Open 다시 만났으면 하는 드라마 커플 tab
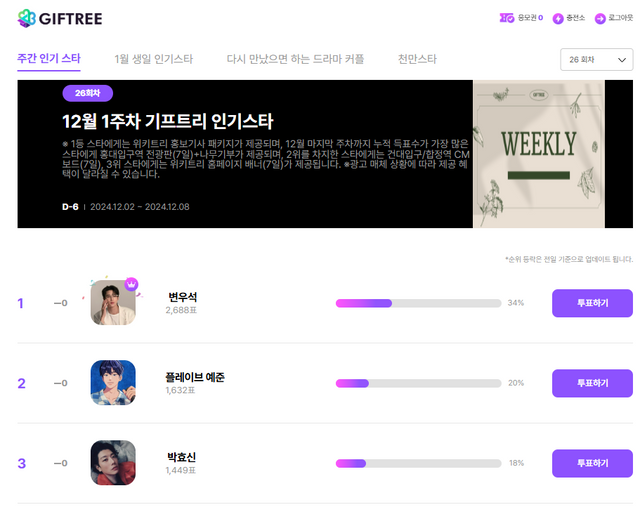 [x=295, y=59]
